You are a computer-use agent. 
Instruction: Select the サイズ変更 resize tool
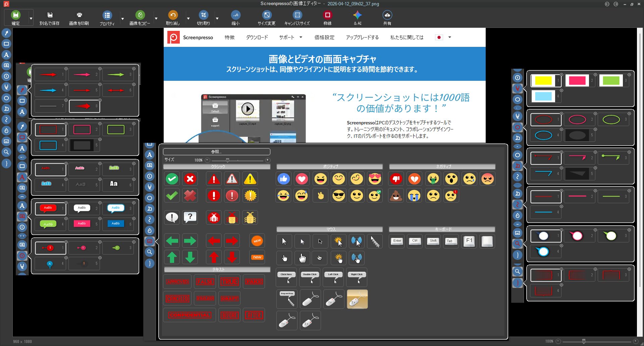point(267,15)
